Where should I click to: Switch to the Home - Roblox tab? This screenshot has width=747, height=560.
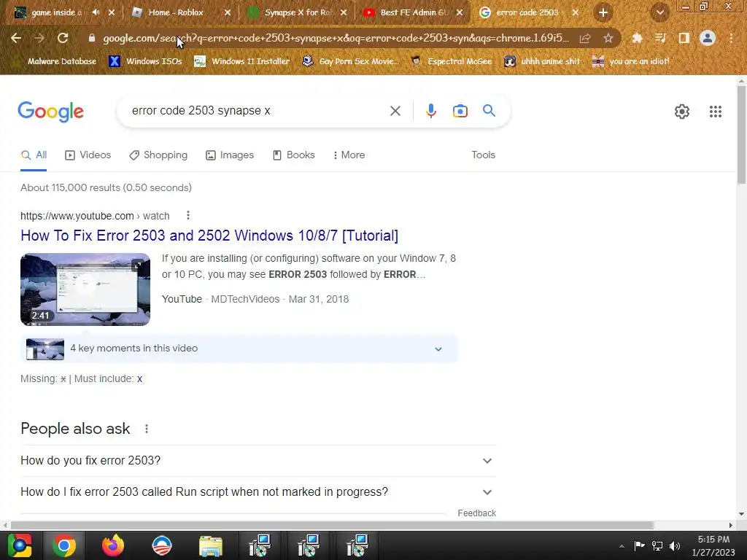[176, 12]
